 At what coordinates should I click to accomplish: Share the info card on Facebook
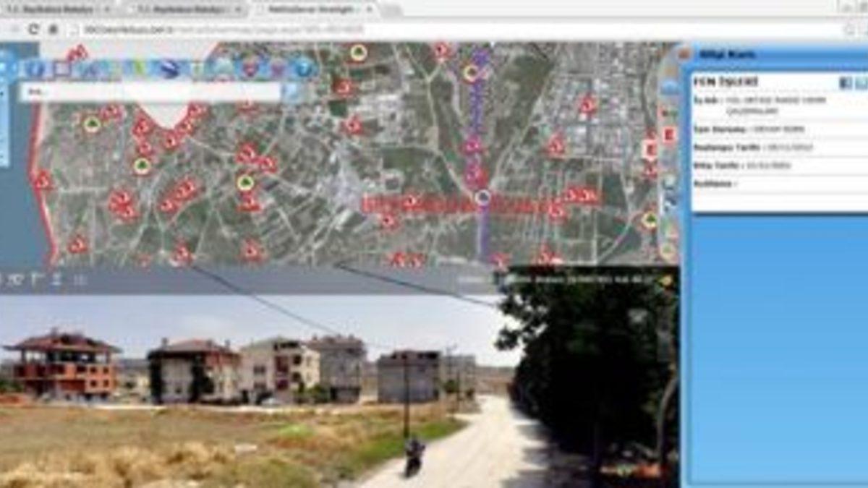845,83
